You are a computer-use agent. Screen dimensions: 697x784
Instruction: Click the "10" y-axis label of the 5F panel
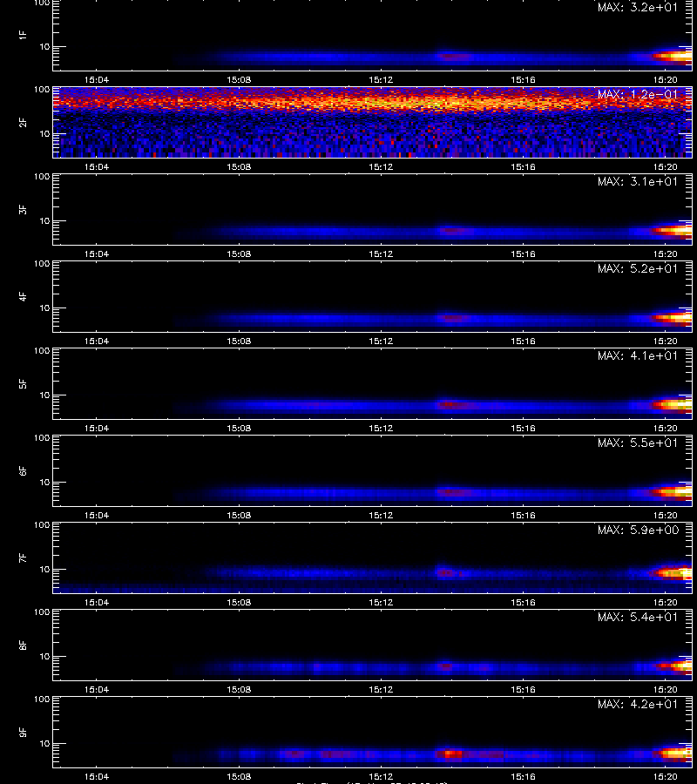pyautogui.click(x=44, y=395)
